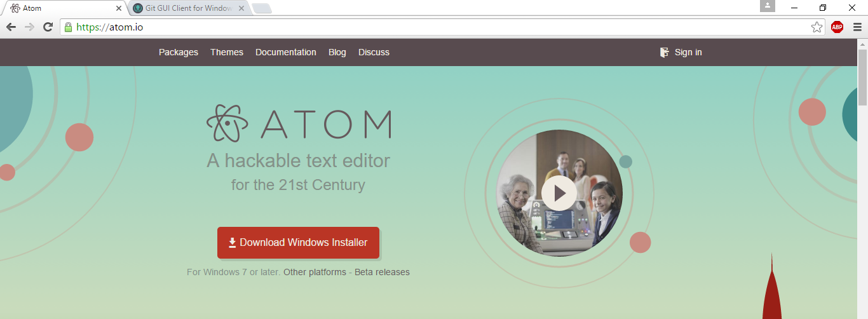
Task: Click the Chrome user profile icon
Action: pyautogui.click(x=768, y=6)
